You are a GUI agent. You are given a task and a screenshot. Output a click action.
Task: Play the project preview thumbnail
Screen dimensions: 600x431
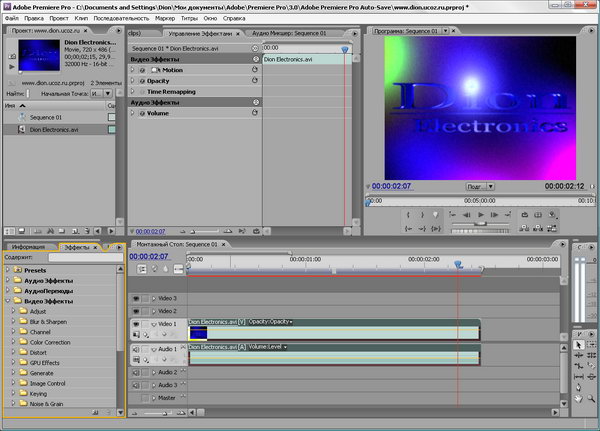(12, 67)
